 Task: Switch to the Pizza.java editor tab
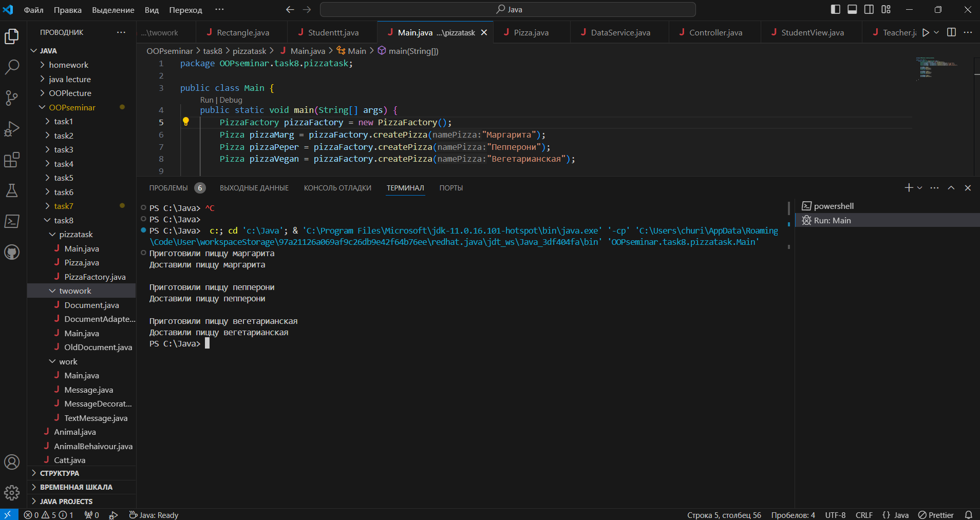coord(531,32)
